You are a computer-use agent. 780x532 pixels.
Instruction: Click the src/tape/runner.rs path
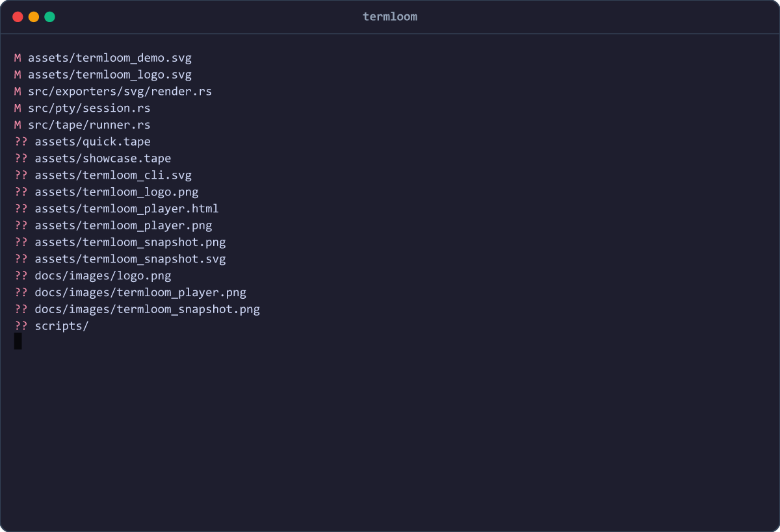click(89, 125)
